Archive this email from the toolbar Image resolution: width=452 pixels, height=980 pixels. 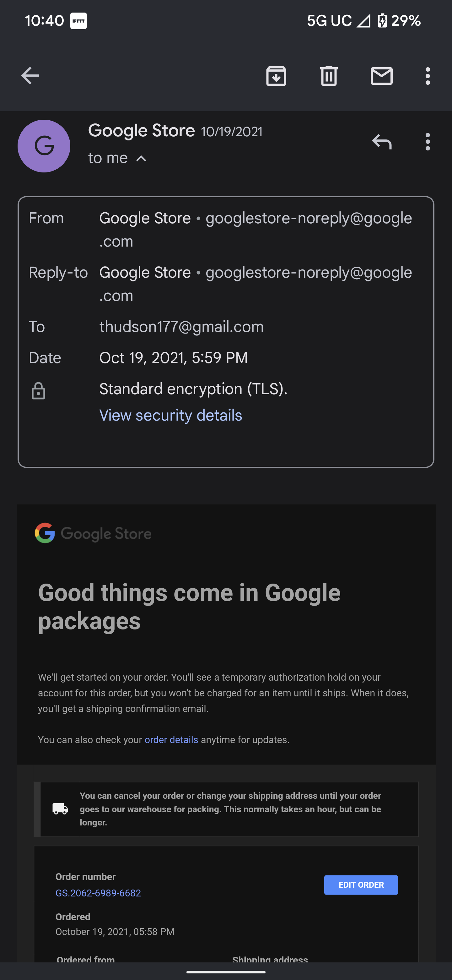[x=276, y=75]
